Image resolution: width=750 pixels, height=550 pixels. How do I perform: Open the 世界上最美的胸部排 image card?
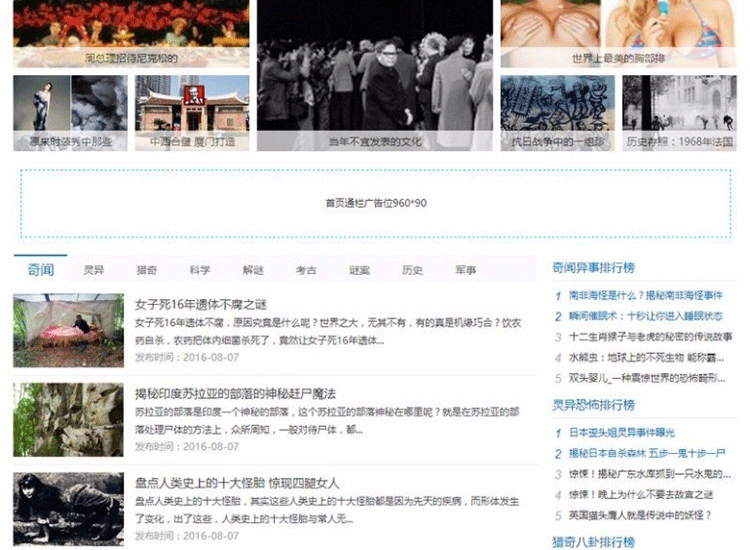(x=618, y=33)
